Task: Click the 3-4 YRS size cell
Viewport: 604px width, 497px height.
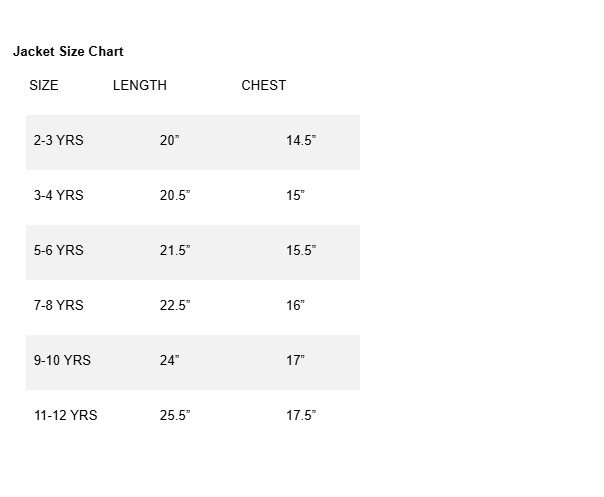Action: [59, 195]
